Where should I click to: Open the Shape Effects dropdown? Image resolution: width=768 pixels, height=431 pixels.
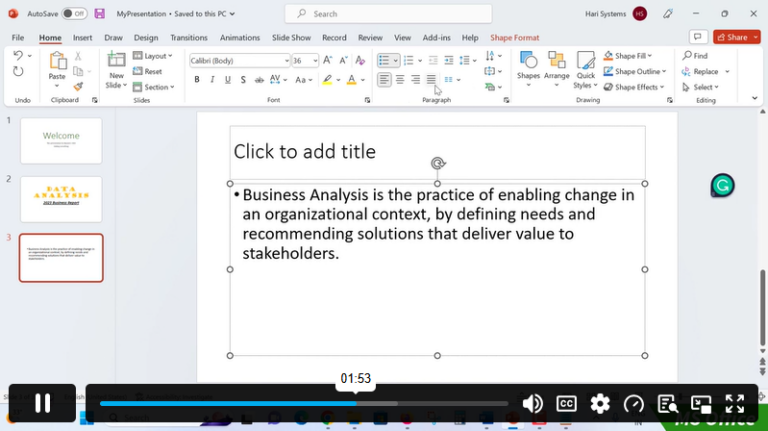tap(634, 87)
